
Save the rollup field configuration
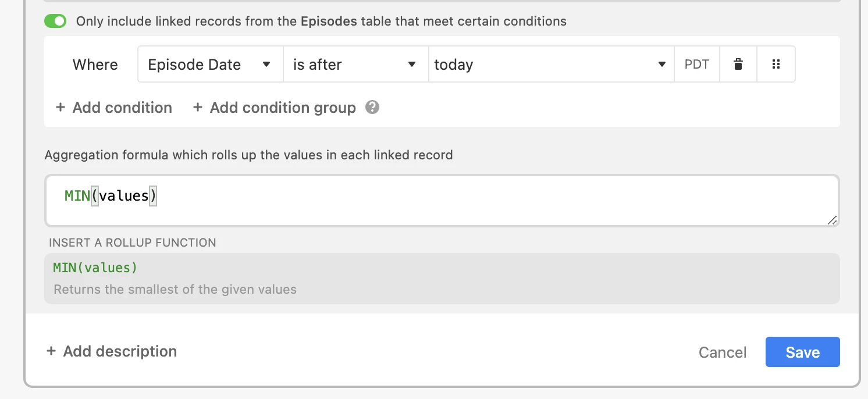[x=803, y=352]
